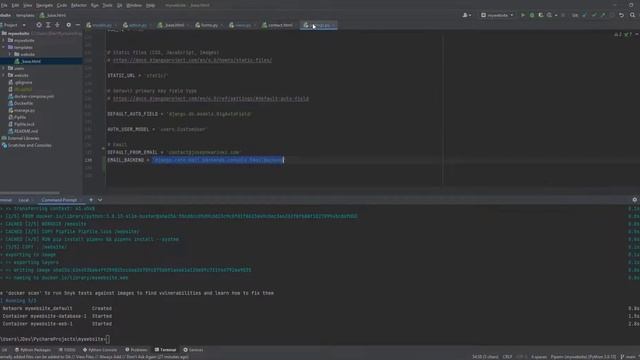Viewport: 640px width, 360px height.
Task: Click the templates breadcrumb in navigation bar
Action: coord(25,15)
